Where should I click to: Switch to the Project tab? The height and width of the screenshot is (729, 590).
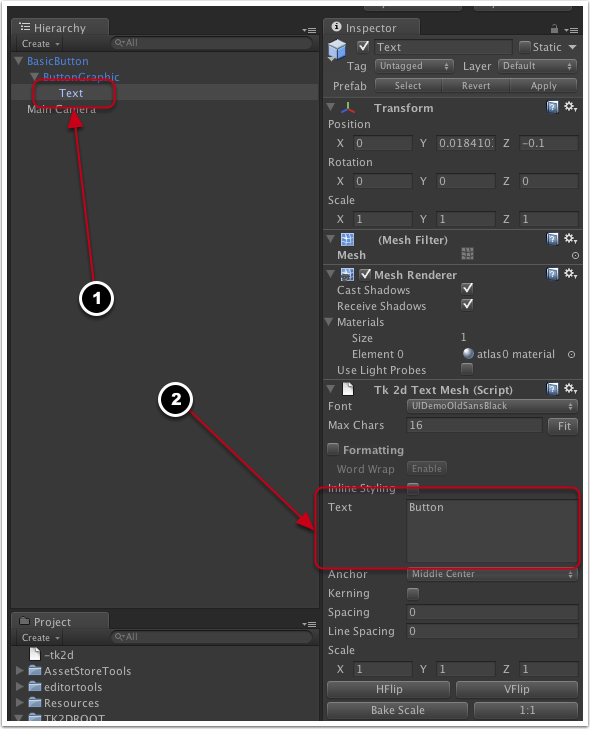(x=60, y=622)
